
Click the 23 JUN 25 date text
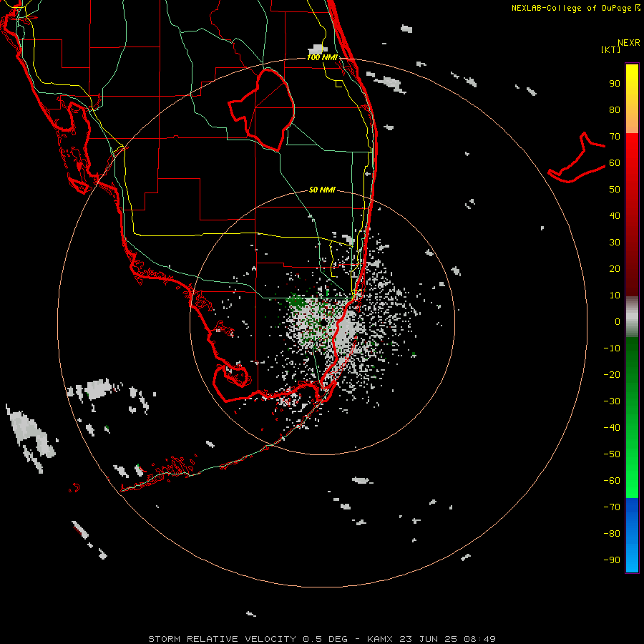point(428,639)
